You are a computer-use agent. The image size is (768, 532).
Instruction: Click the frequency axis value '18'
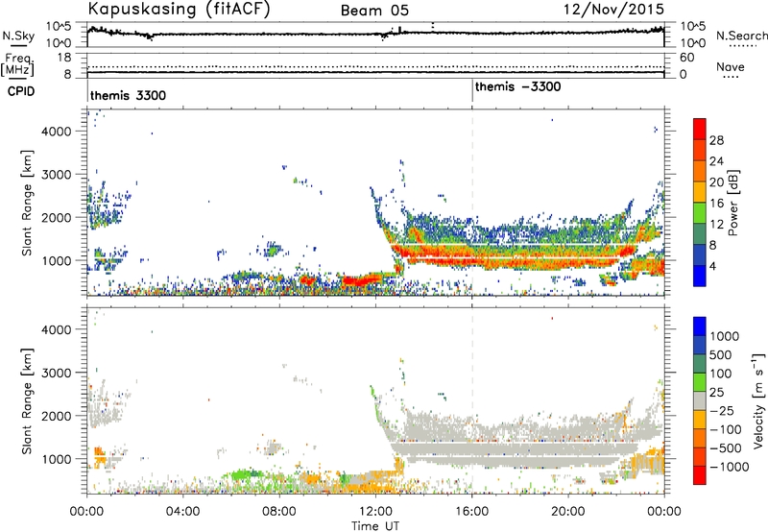pos(63,58)
